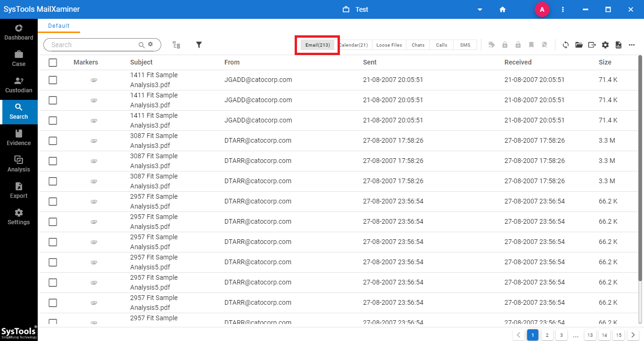Jump to page 14 of results
Screen dimensions: 644x341
tap(604, 335)
